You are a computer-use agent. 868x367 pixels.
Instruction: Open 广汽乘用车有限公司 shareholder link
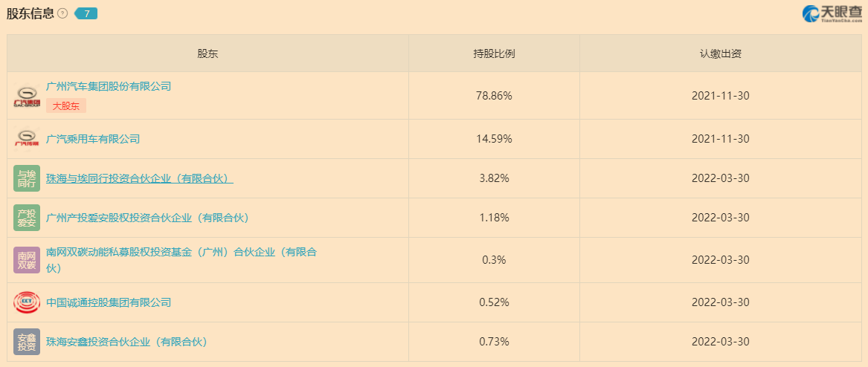point(93,139)
